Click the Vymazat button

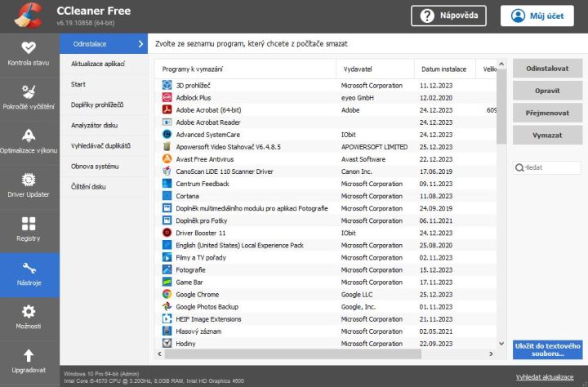pyautogui.click(x=547, y=135)
